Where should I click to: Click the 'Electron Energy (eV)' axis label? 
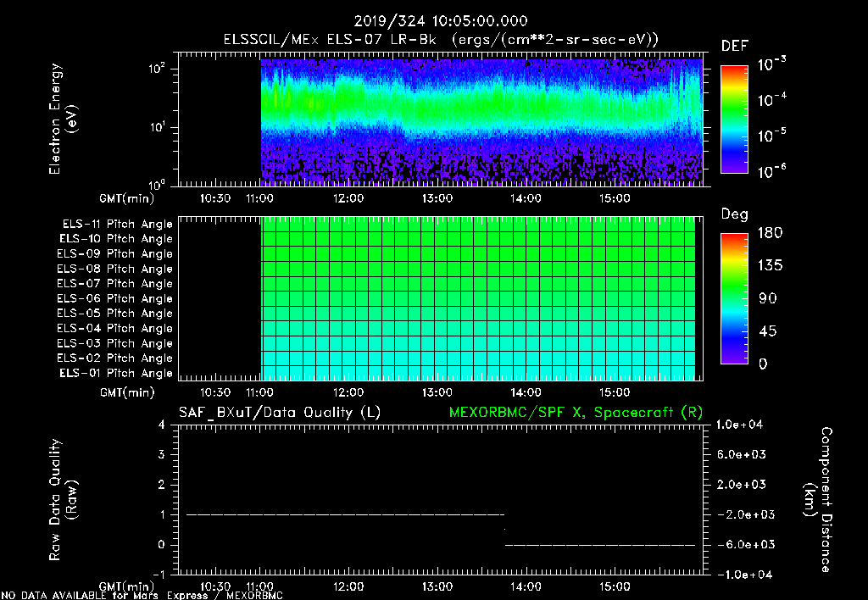coord(63,119)
